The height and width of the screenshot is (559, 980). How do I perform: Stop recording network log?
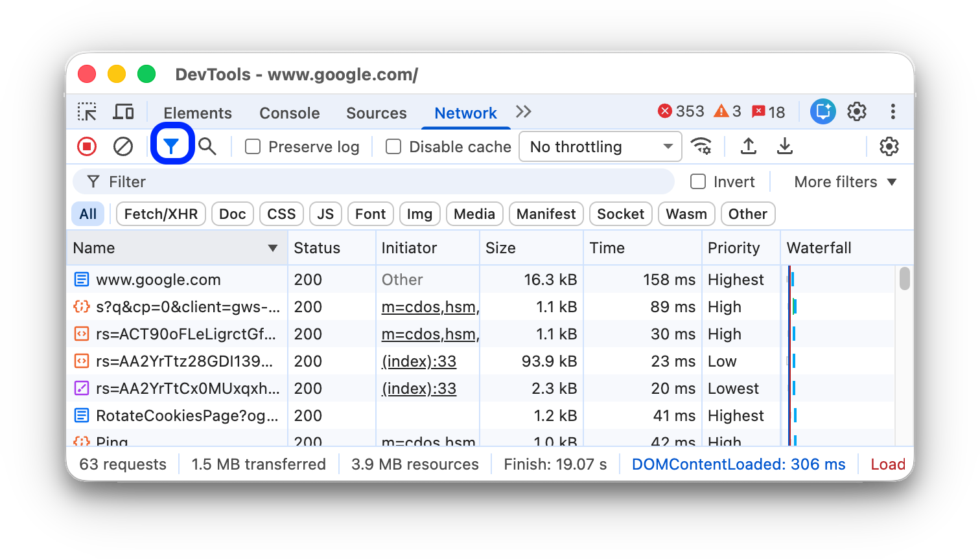tap(87, 146)
